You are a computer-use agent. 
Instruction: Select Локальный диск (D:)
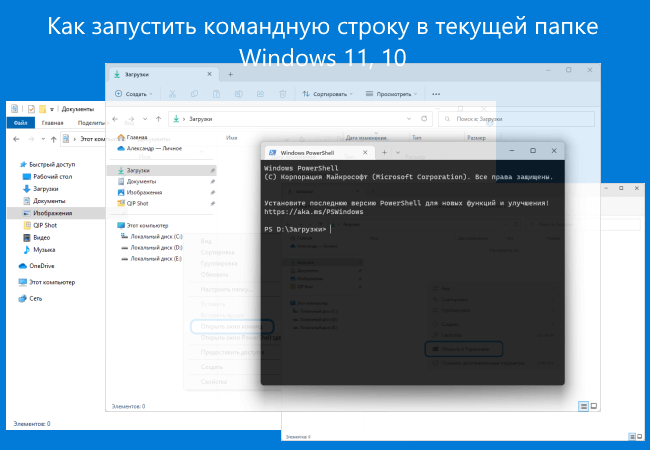click(156, 247)
